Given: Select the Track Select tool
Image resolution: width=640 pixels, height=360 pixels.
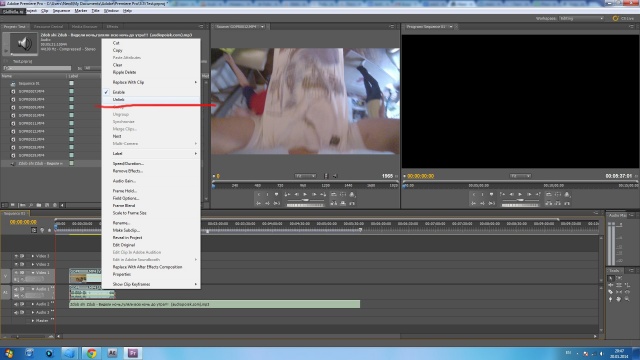Looking at the screenshot, I should pyautogui.click(x=619, y=278).
